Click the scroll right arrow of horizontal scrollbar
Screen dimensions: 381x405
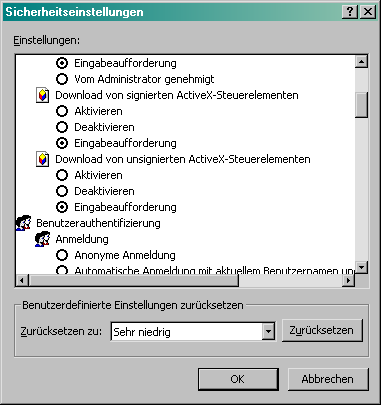coord(348,280)
